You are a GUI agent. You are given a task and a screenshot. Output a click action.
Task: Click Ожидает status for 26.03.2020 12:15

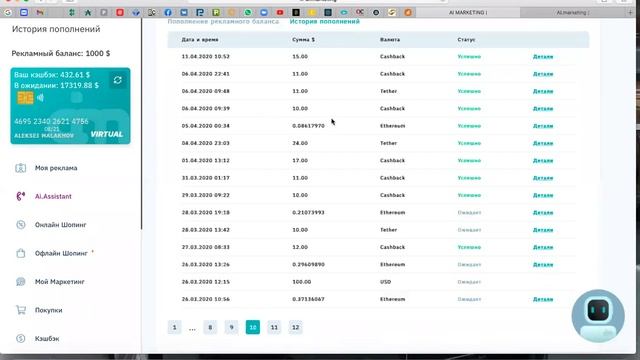pyautogui.click(x=469, y=282)
